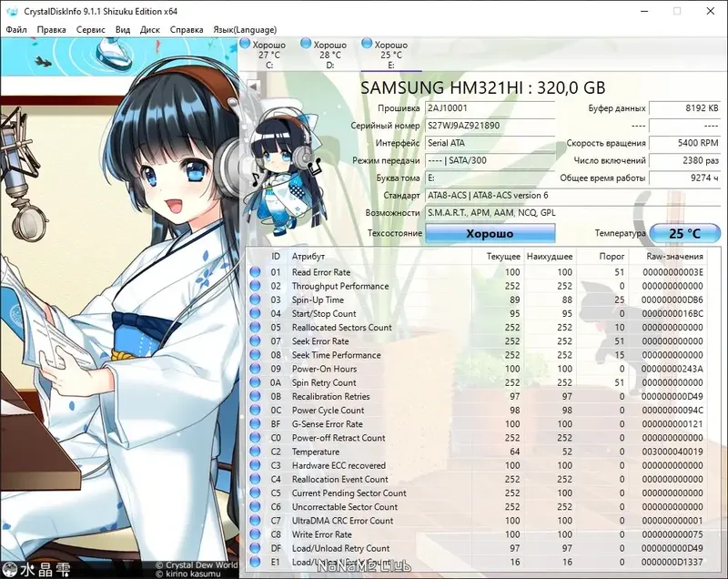Click status icon of Uncorrectable Sector Count row
Image resolution: width=728 pixels, height=579 pixels.
(255, 507)
